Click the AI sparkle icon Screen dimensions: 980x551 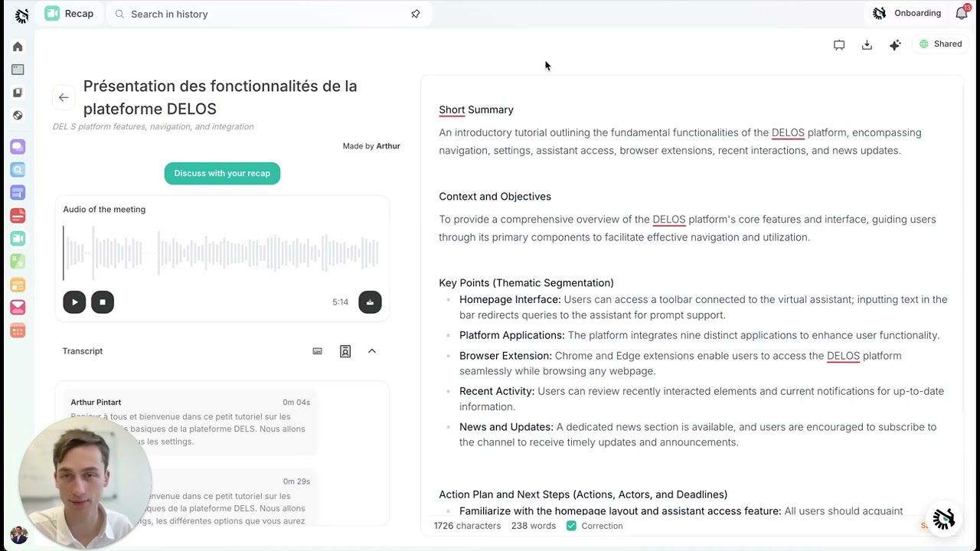pos(895,45)
